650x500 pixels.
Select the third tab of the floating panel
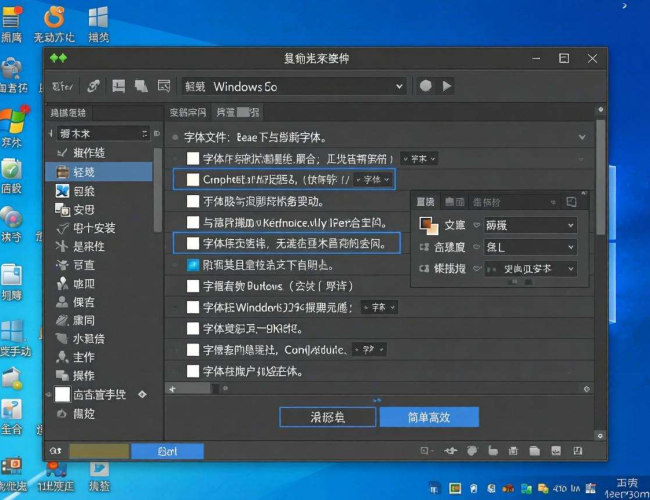coord(487,202)
